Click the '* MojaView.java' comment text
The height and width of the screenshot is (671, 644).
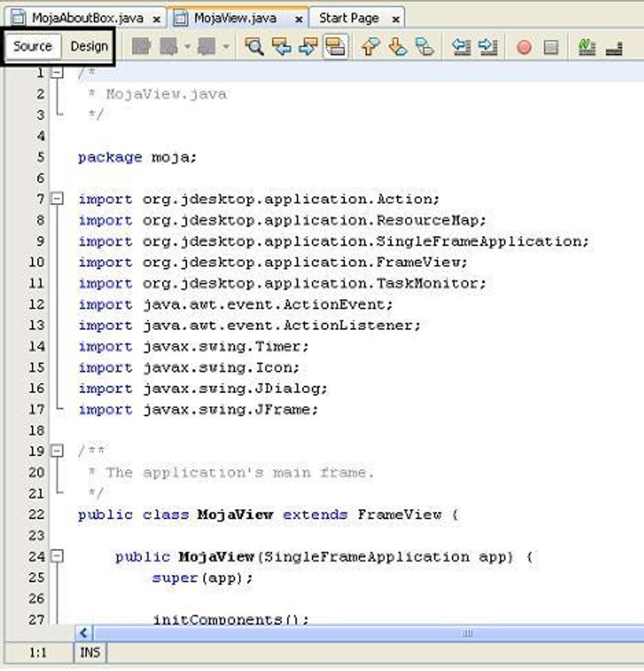(x=157, y=94)
